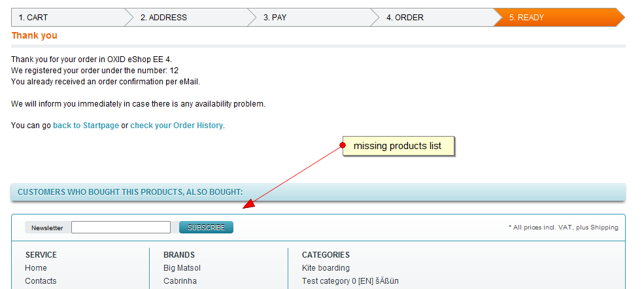Select the Cabrinha brand link

pos(180,281)
